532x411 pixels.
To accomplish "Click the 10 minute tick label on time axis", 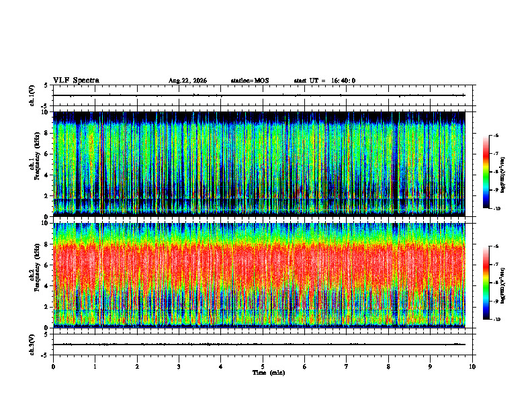I will tap(472, 367).
